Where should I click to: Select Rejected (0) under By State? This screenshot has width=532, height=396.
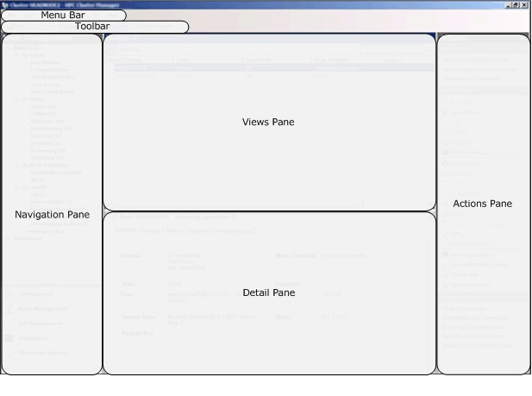tap(47, 158)
